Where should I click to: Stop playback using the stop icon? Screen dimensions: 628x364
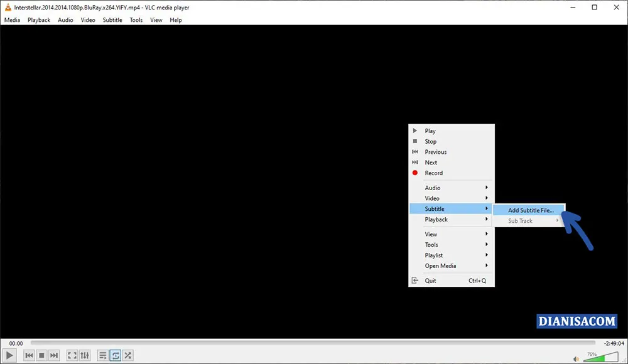[41, 355]
